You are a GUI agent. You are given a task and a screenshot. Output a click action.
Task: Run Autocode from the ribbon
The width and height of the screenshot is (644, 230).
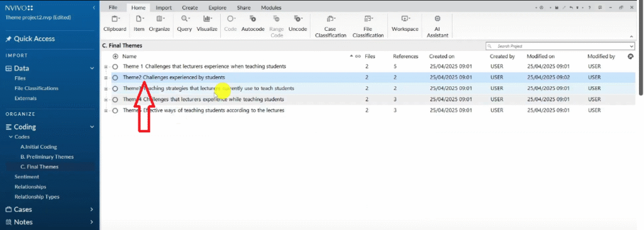[x=253, y=24]
